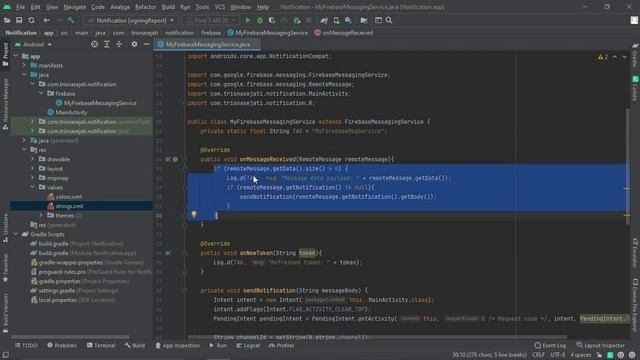Screen dimensions: 640x360
Task: Open the Build menu
Action: pyautogui.click(x=168, y=7)
